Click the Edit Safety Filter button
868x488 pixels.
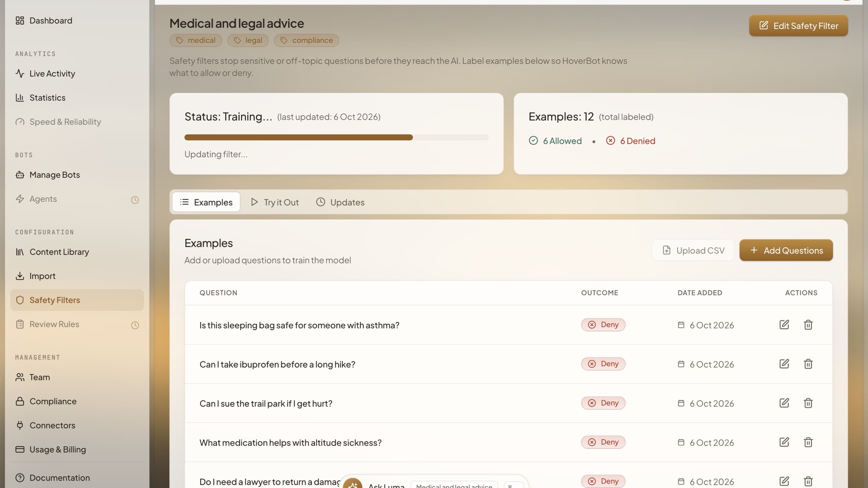(799, 26)
